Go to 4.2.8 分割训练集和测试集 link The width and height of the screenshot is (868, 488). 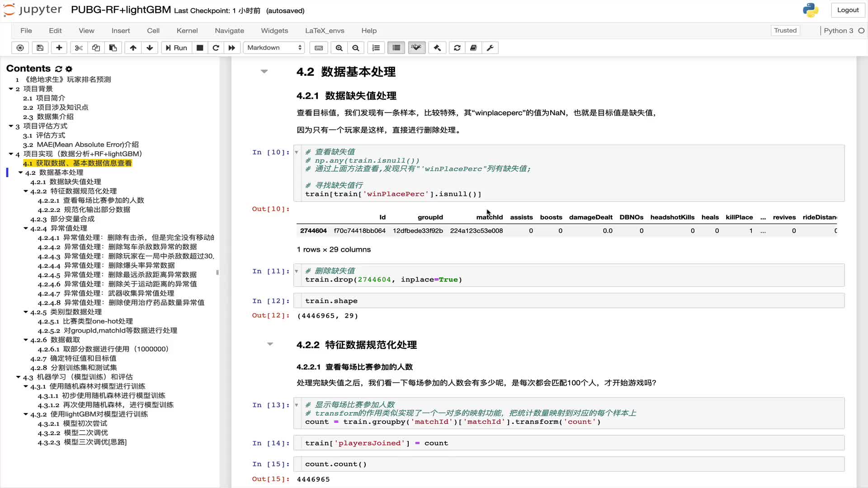click(x=74, y=367)
